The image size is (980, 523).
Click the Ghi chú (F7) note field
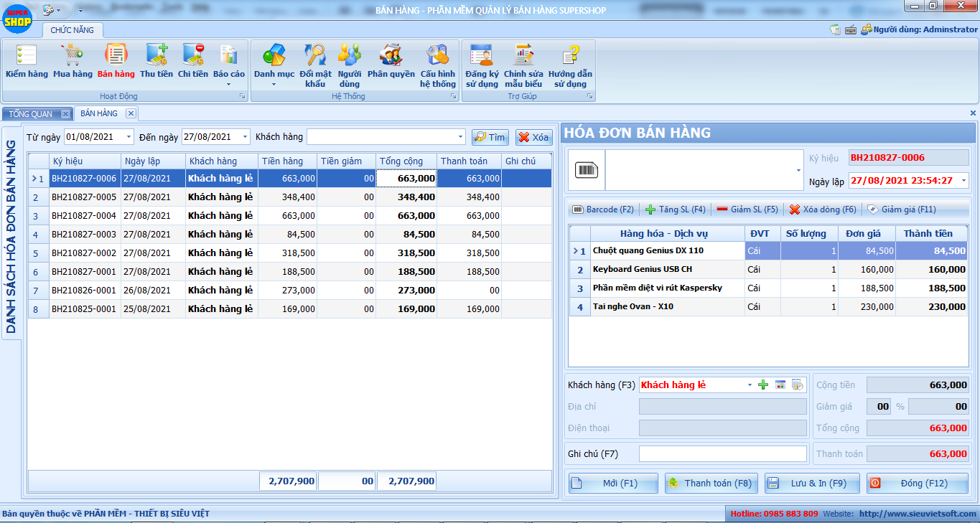(722, 454)
